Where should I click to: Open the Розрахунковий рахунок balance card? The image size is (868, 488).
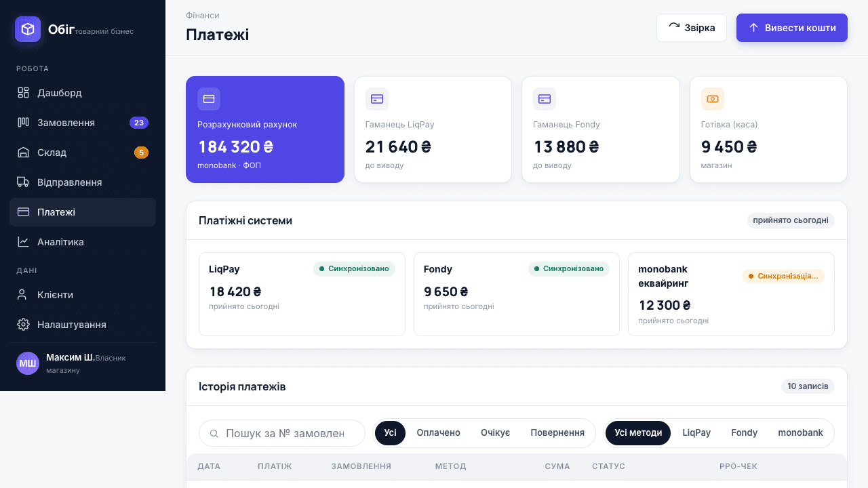[x=265, y=129]
